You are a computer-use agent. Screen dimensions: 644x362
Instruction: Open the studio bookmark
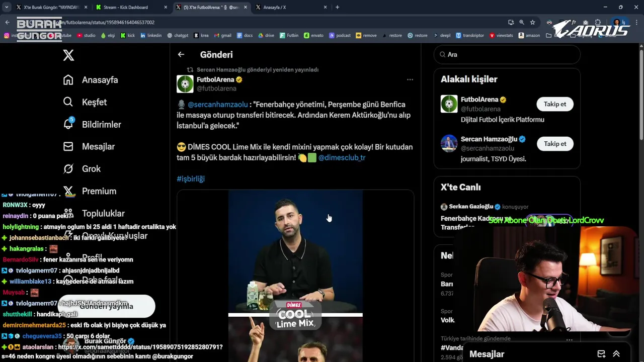(x=86, y=35)
